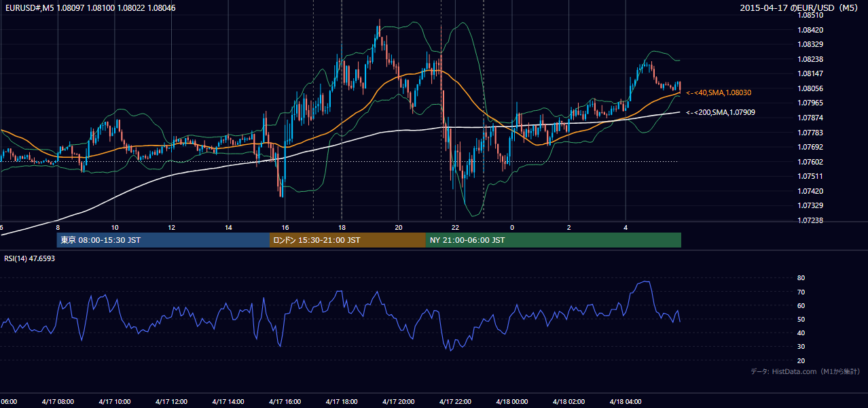Click hour tick 12 under the price chart
The image size is (868, 408).
pyautogui.click(x=171, y=227)
